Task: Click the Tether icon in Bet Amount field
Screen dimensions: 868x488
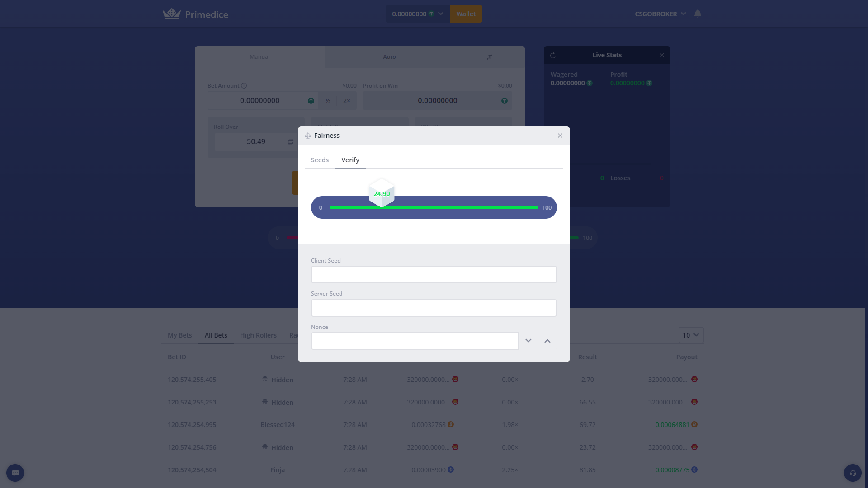Action: click(x=311, y=101)
